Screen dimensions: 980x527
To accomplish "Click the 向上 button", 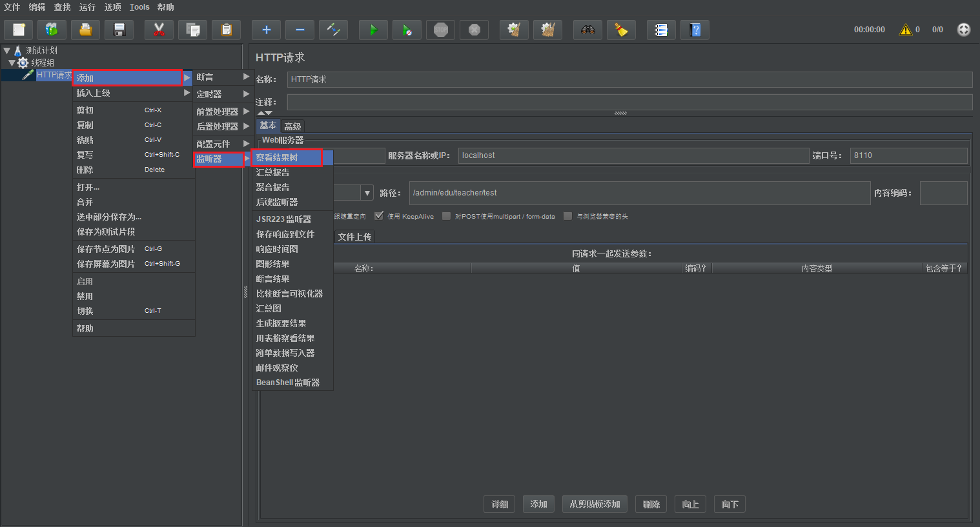I will 691,504.
